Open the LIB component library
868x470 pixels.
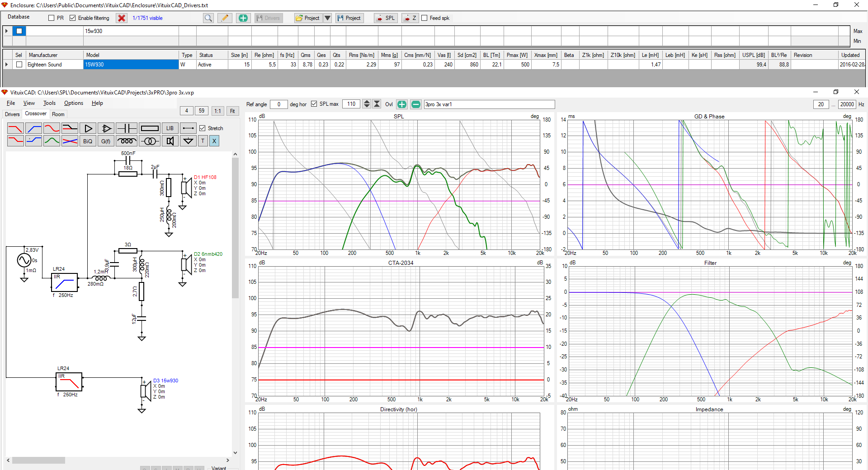coord(170,128)
